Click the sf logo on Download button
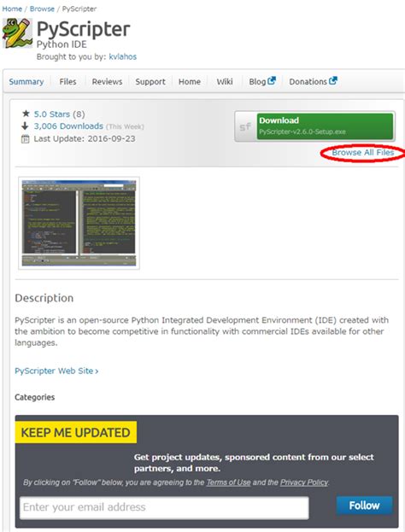Image resolution: width=405 pixels, height=532 pixels. [x=245, y=127]
